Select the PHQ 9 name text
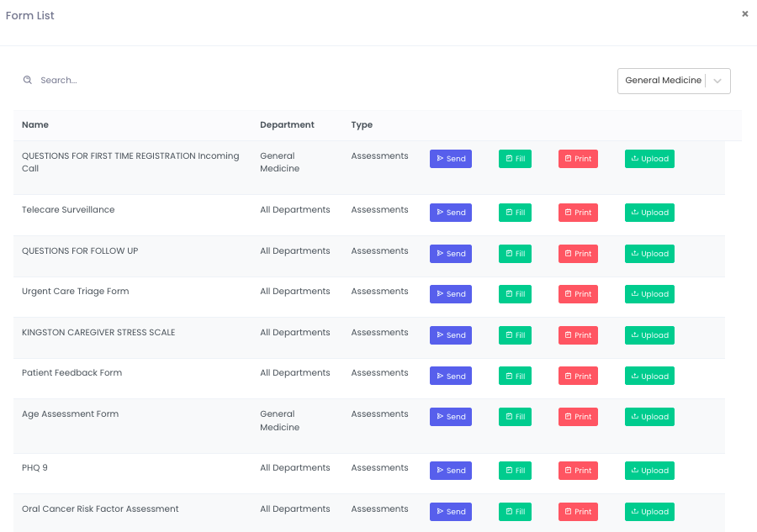The height and width of the screenshot is (532, 757). (34, 468)
